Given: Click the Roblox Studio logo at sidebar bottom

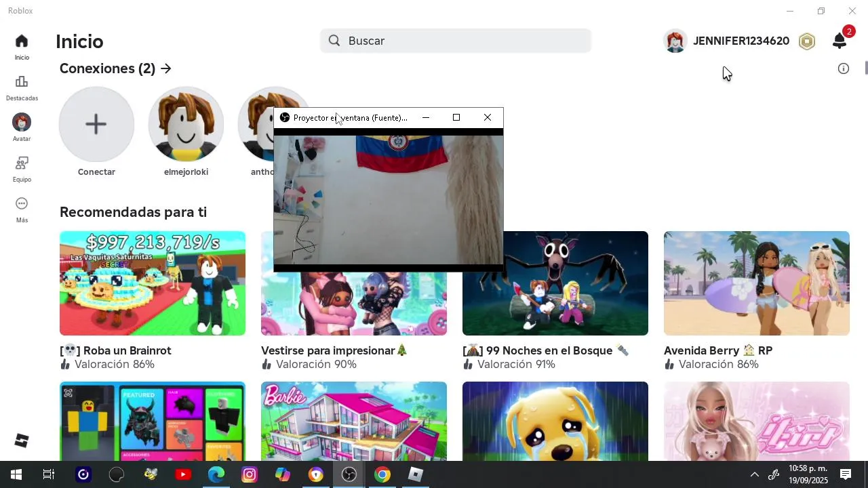Looking at the screenshot, I should pos(22,441).
